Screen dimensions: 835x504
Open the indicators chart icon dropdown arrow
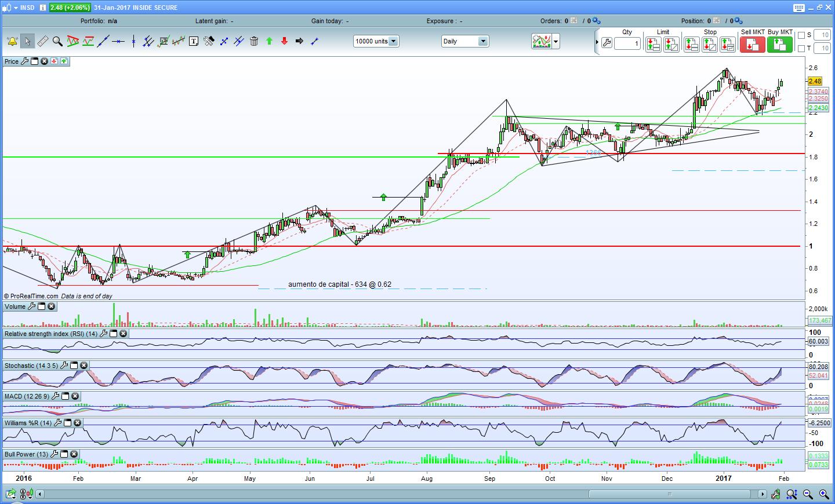point(556,41)
